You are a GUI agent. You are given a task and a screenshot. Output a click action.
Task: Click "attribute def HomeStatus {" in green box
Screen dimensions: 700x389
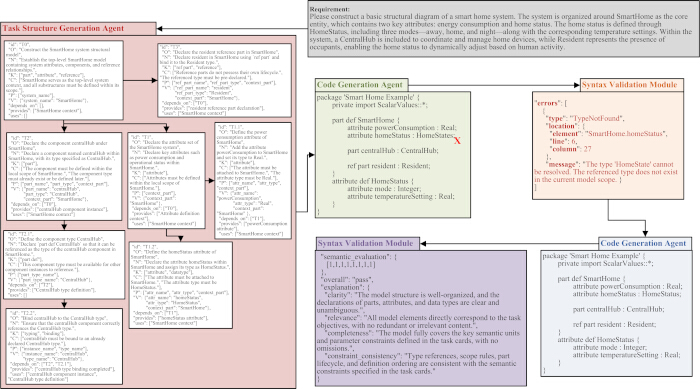373,181
